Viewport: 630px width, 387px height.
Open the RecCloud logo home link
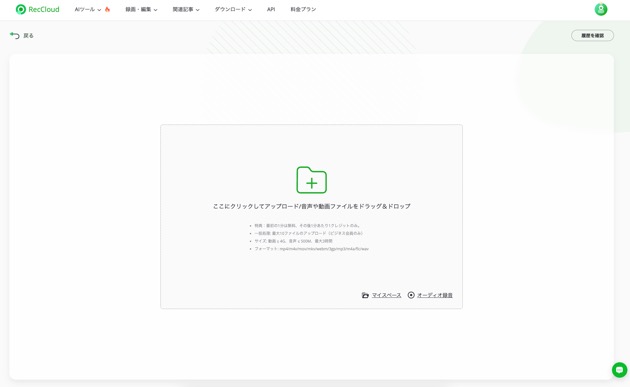coord(37,9)
